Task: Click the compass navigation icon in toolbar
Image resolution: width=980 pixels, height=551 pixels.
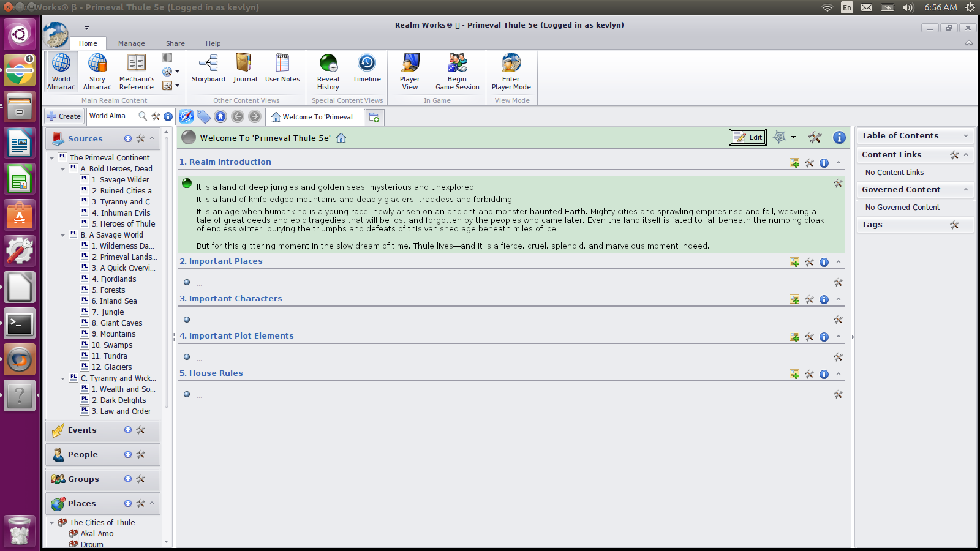Action: [186, 116]
